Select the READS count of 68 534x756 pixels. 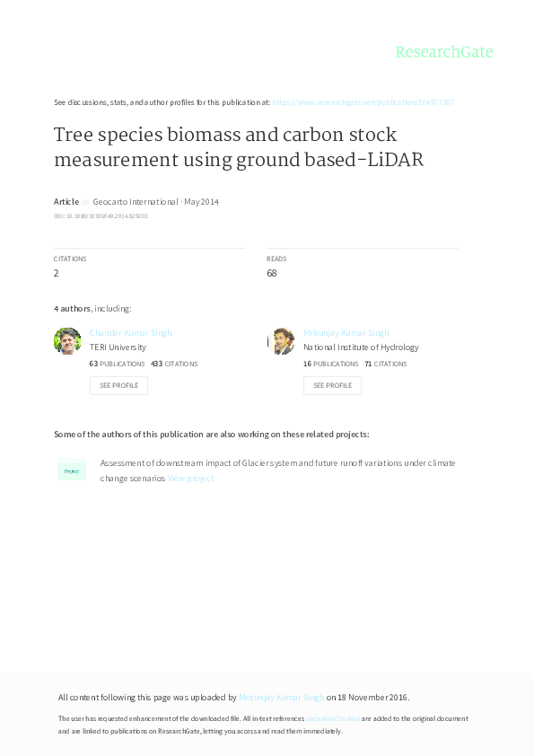(271, 272)
